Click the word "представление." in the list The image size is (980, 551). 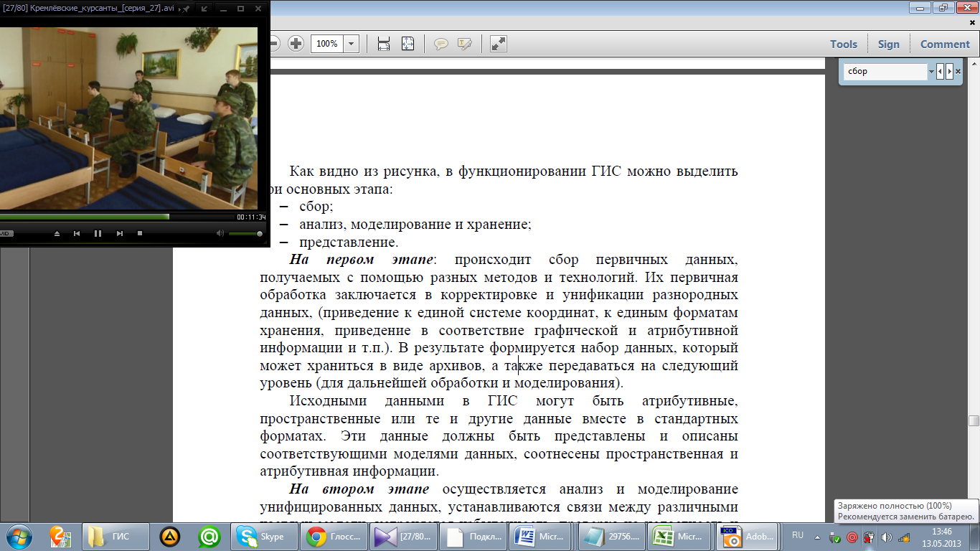tap(348, 242)
